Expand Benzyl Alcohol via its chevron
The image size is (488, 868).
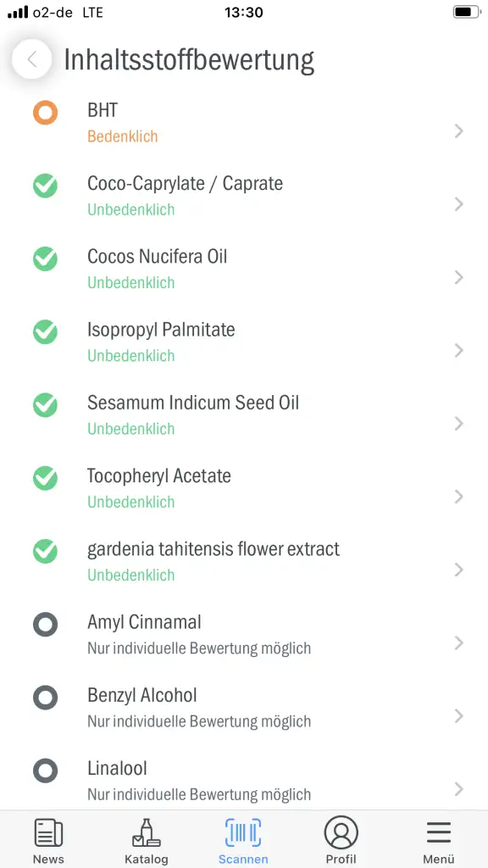(458, 716)
